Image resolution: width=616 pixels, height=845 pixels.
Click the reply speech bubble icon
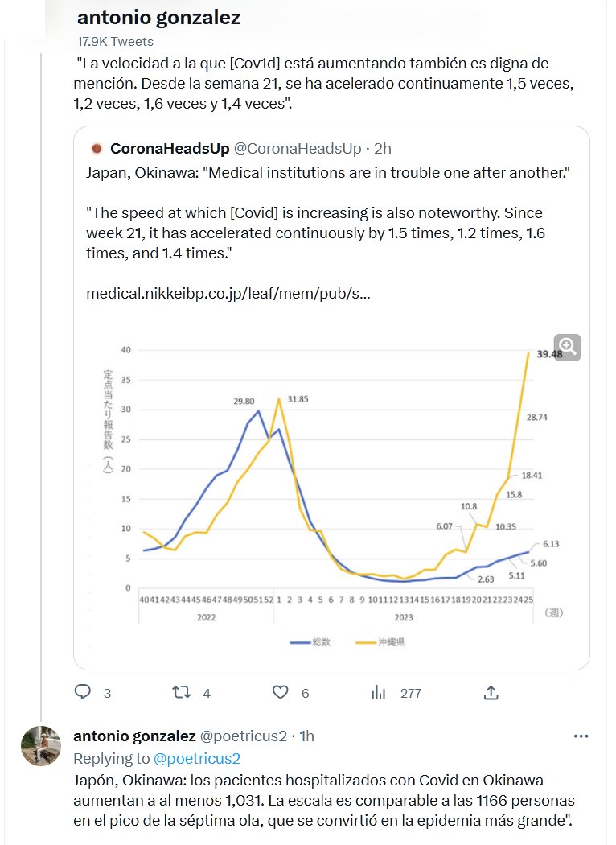(x=83, y=692)
